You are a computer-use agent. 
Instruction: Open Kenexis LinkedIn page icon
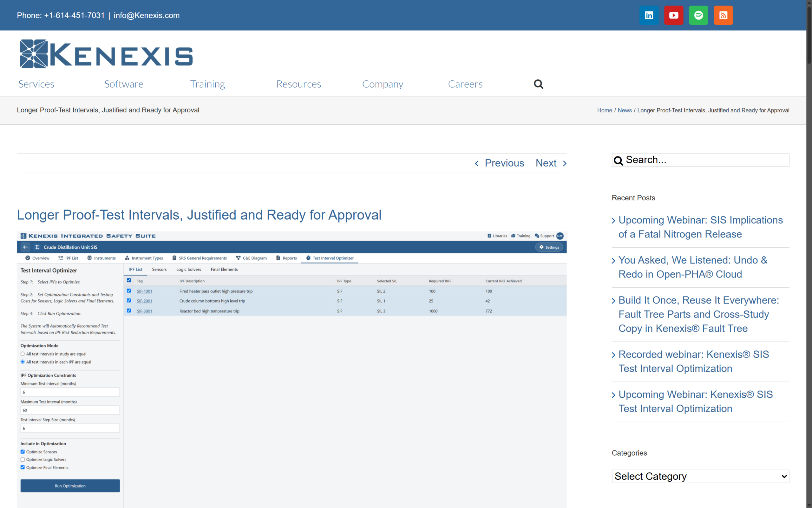coord(649,15)
